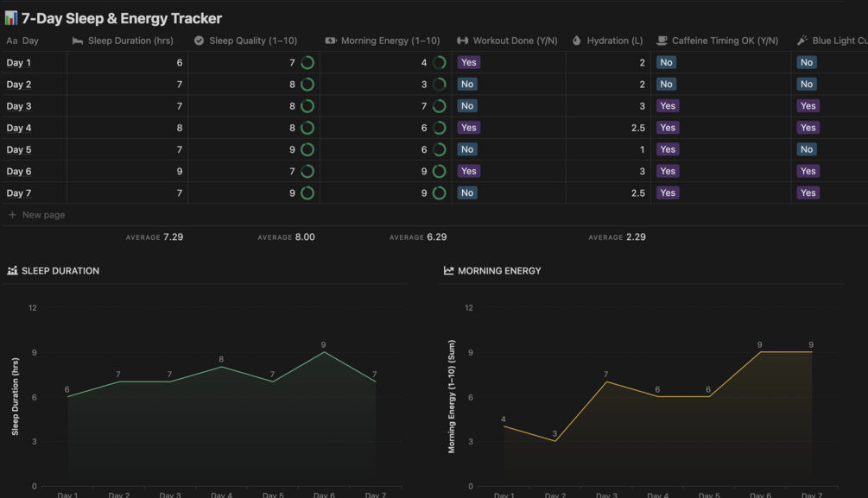Click the Sleep Duration AVERAGE 7.29 calculation

point(155,236)
